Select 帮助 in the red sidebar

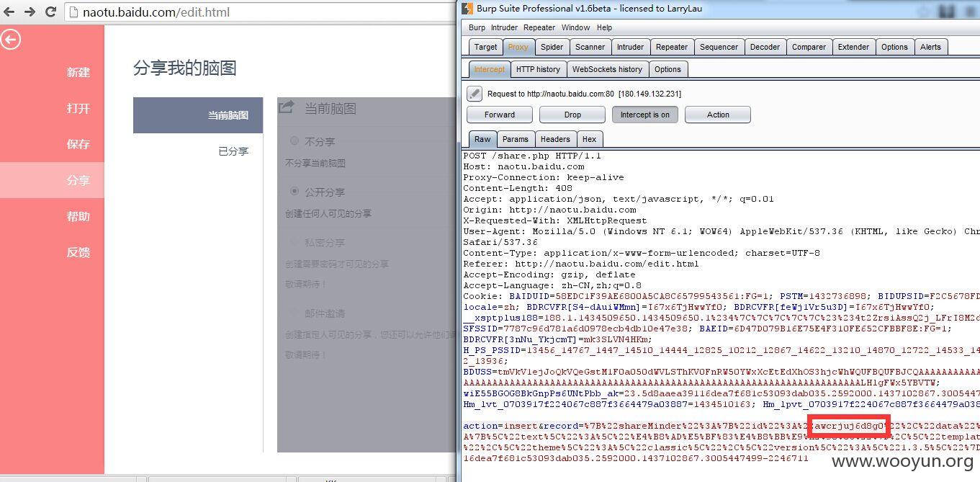click(x=78, y=216)
